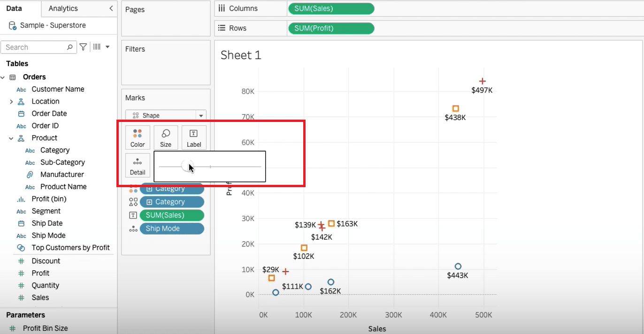The width and height of the screenshot is (644, 334).
Task: Click the SUM(Sales) pill on Label
Action: point(172,215)
